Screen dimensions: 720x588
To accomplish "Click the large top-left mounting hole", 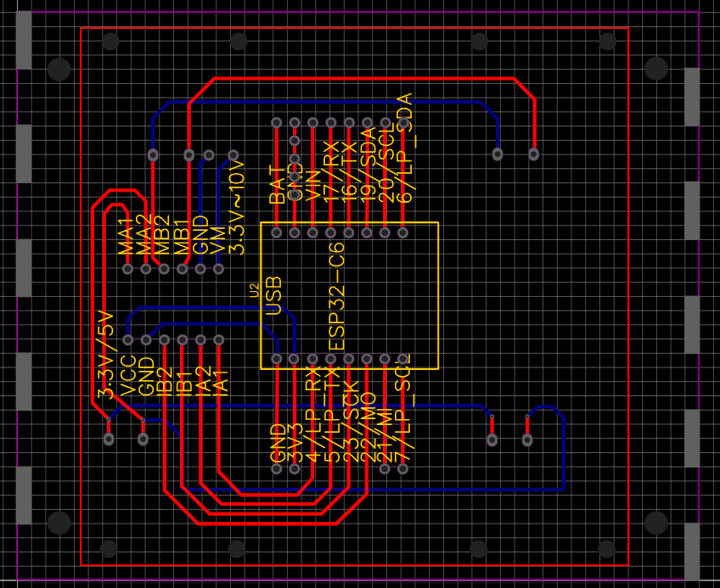I will pos(59,70).
